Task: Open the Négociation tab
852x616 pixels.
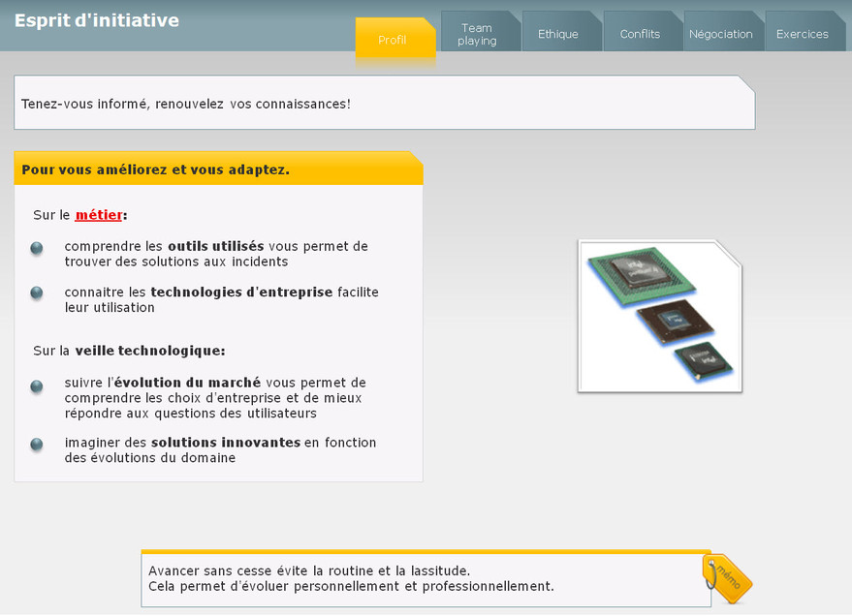Action: [x=720, y=34]
